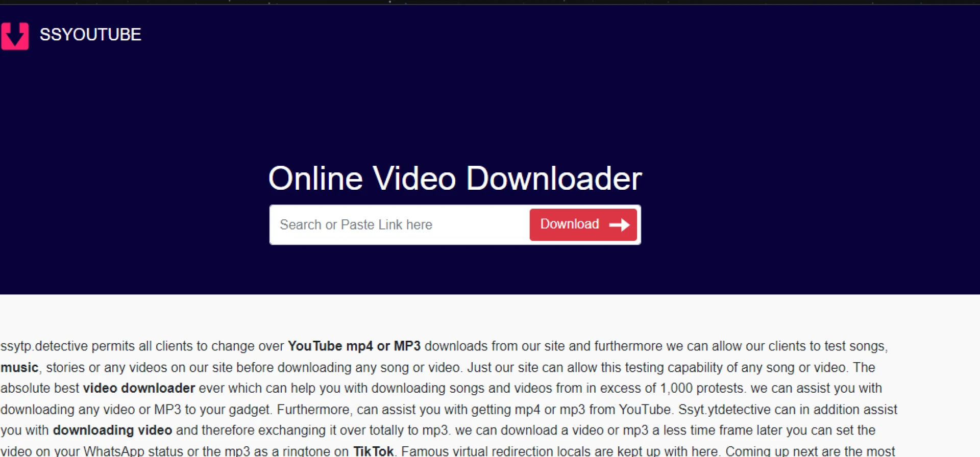Click the bold 'video downloader' text
This screenshot has width=980, height=457.
[x=139, y=388]
